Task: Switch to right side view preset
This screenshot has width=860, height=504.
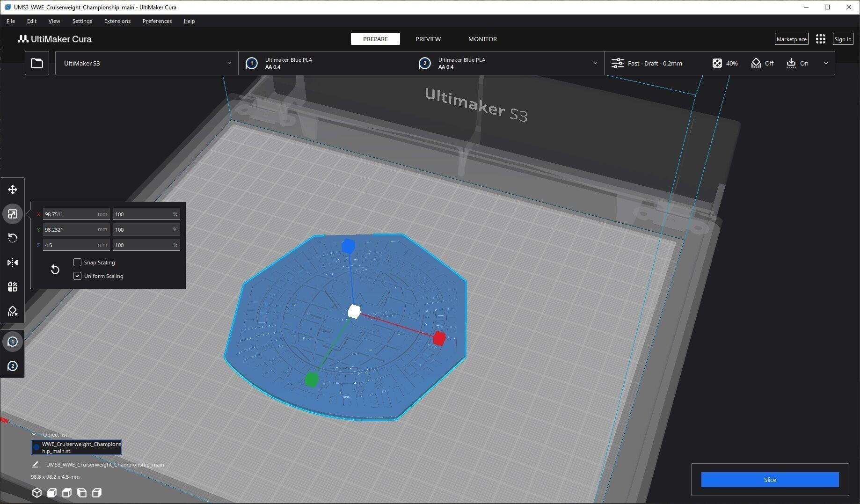Action: pos(97,493)
